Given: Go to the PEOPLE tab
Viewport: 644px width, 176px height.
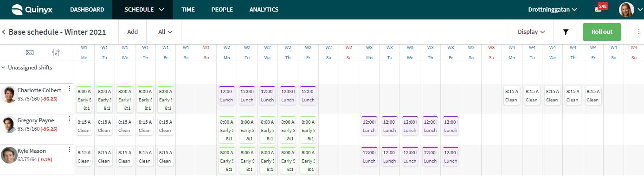Looking at the screenshot, I should pos(222,9).
